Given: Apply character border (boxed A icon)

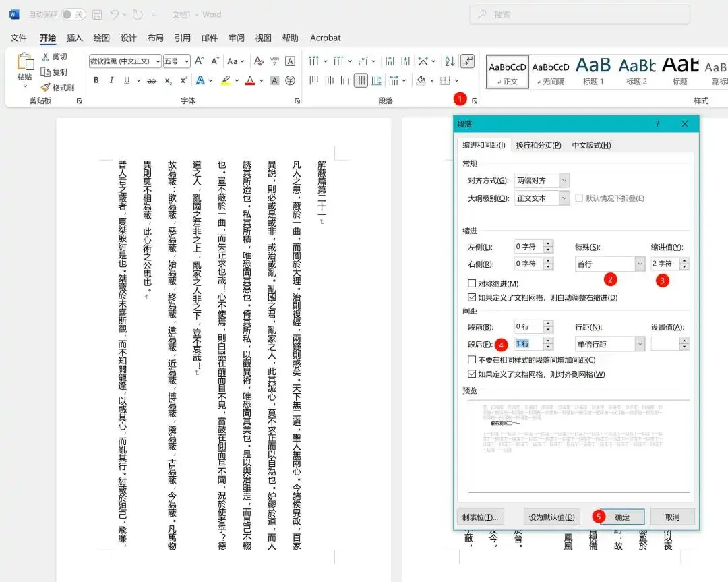Looking at the screenshot, I should point(290,61).
